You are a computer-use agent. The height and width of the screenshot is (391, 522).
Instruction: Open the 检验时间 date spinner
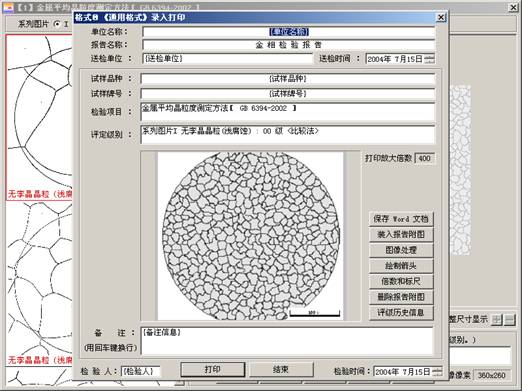[x=438, y=371]
